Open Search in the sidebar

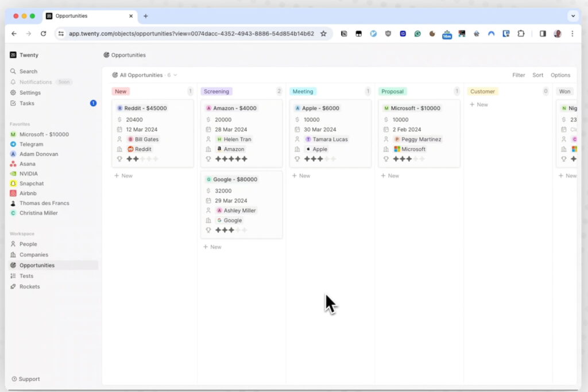click(x=24, y=71)
